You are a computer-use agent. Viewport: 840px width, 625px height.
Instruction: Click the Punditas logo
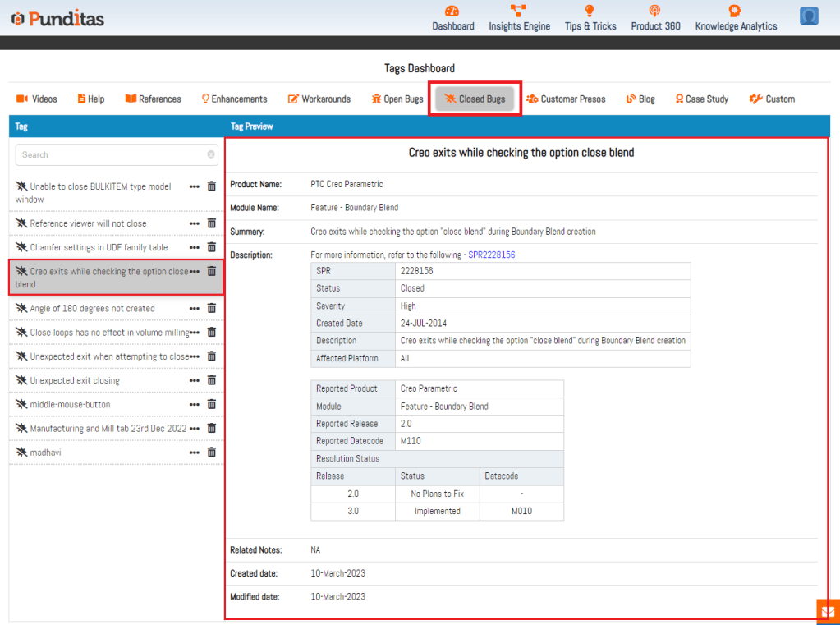click(x=57, y=18)
